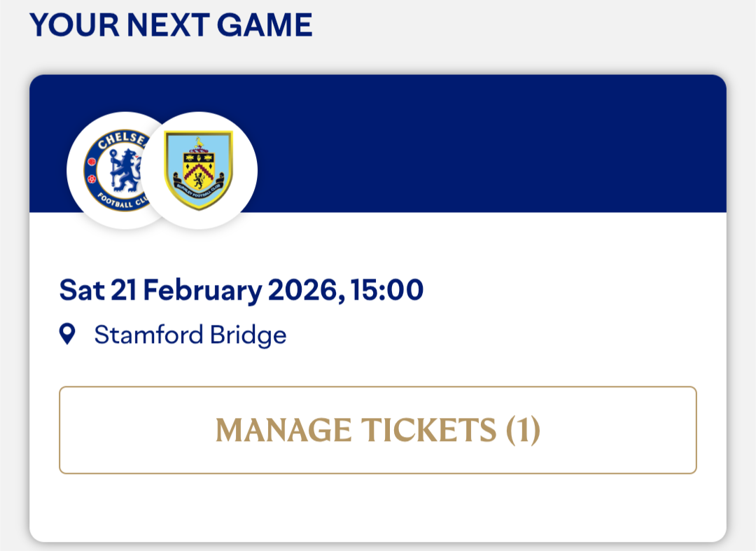Select the blue lion on Chelsea's badge
The image size is (756, 551).
tap(125, 171)
